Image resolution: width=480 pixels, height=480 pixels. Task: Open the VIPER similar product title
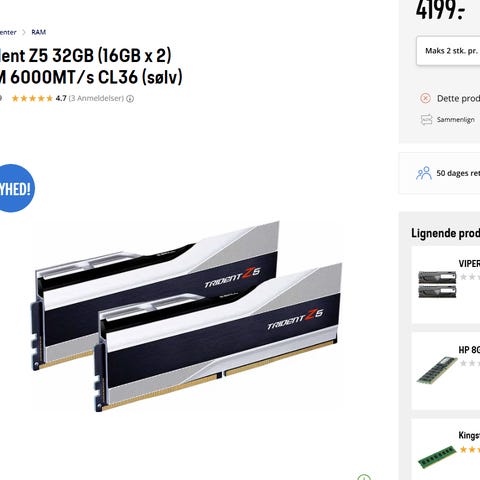pos(469,264)
